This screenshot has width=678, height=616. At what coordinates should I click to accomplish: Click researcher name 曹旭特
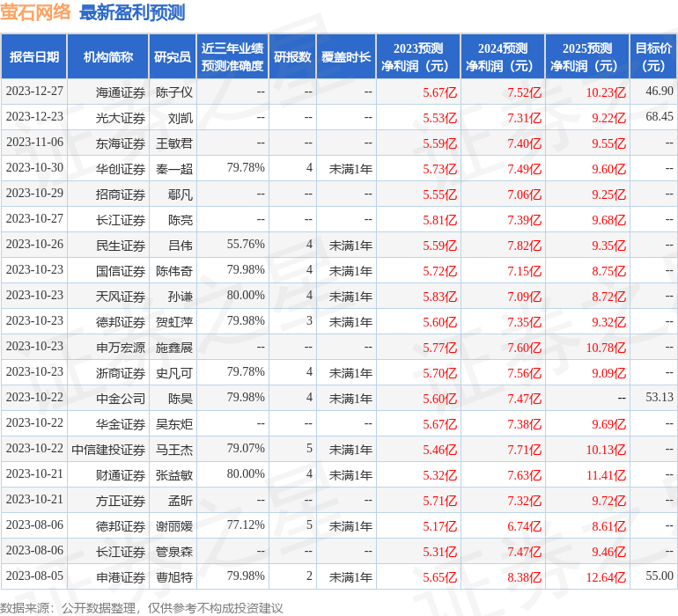174,576
